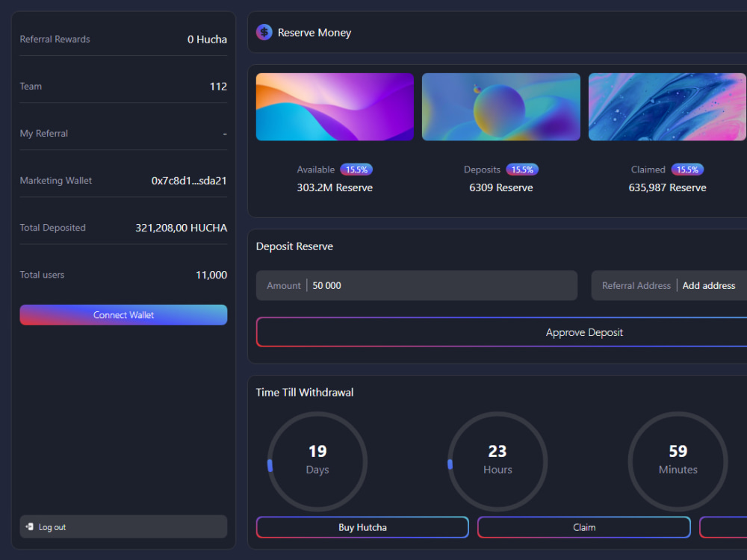Click the Log out icon

click(31, 526)
